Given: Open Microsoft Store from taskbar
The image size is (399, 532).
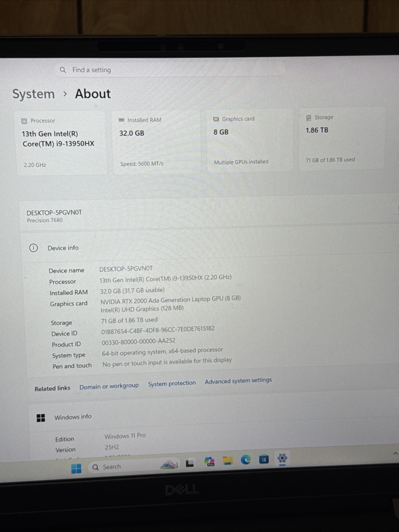Looking at the screenshot, I should click(264, 459).
